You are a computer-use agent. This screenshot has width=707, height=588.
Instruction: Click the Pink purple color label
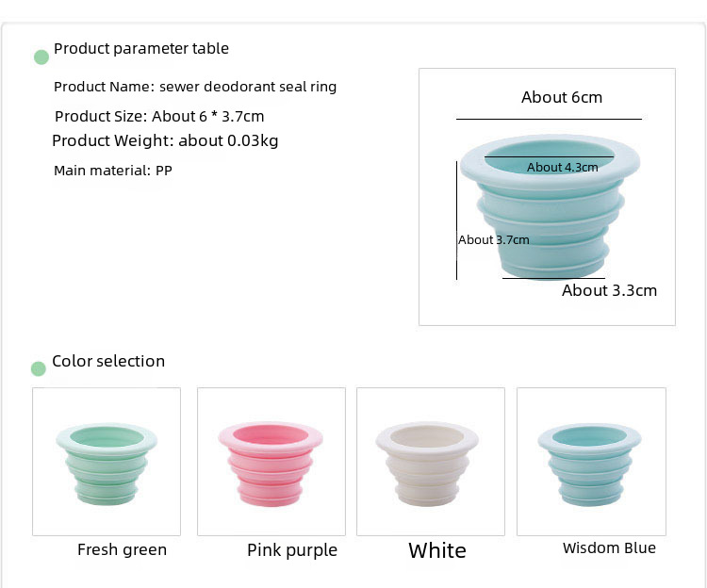click(292, 550)
